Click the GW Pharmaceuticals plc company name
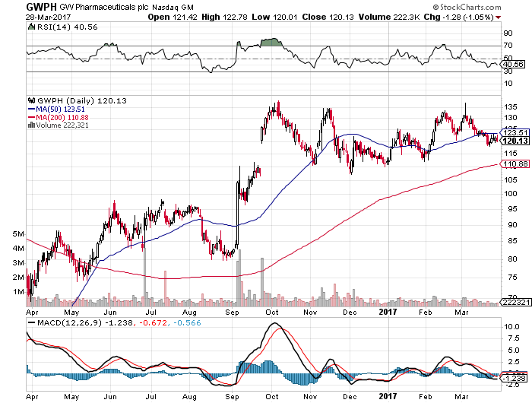This screenshot has height=403, width=532. coord(104,7)
